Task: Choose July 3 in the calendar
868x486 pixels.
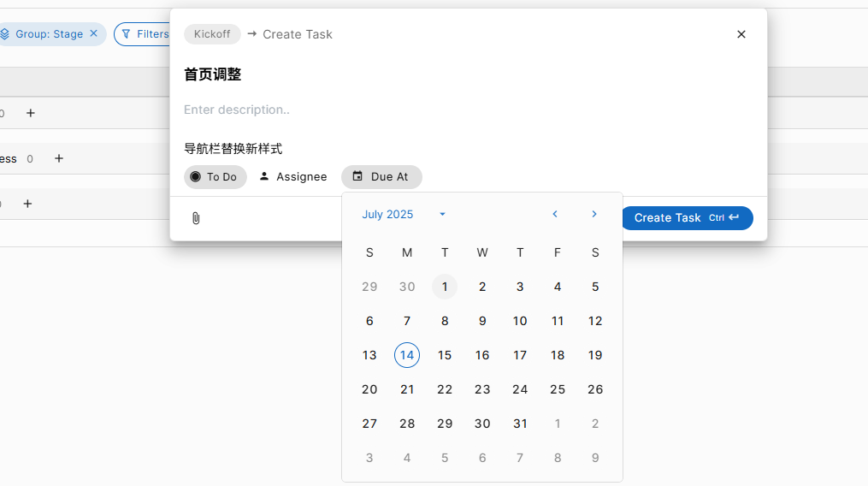Action: [x=520, y=287]
